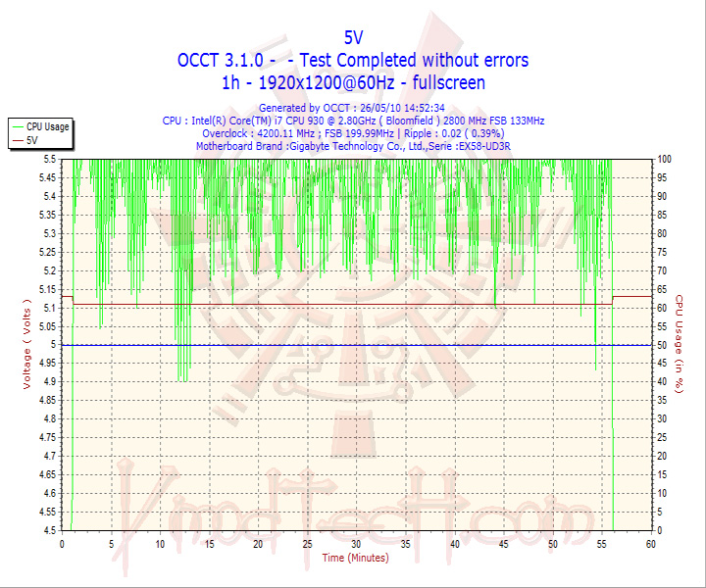Click the Voltage (Volts) axis label

27,344
